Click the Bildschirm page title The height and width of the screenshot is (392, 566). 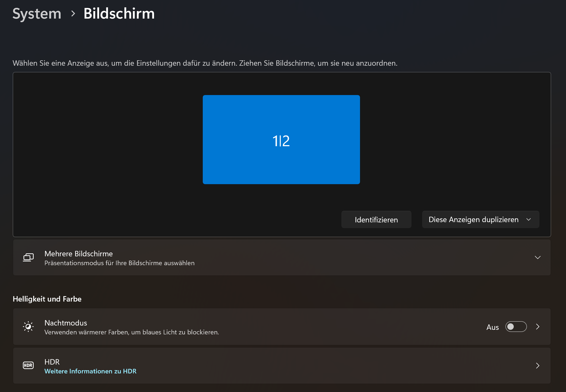119,13
